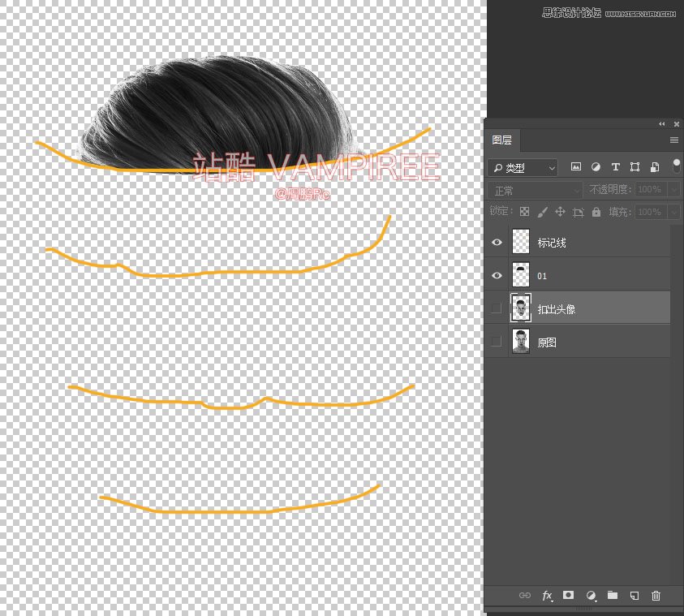
Task: Filter layers by adjustment layer type
Action: 596,167
